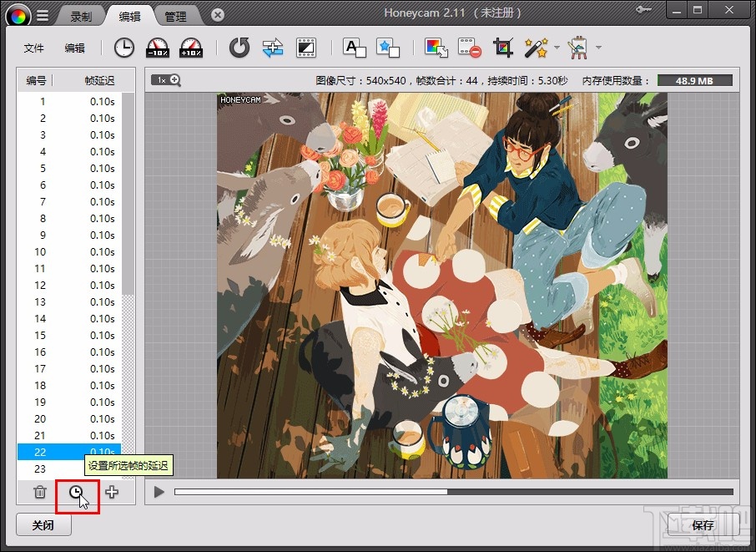756x552 pixels.
Task: Select frame row 3
Action: (x=69, y=134)
